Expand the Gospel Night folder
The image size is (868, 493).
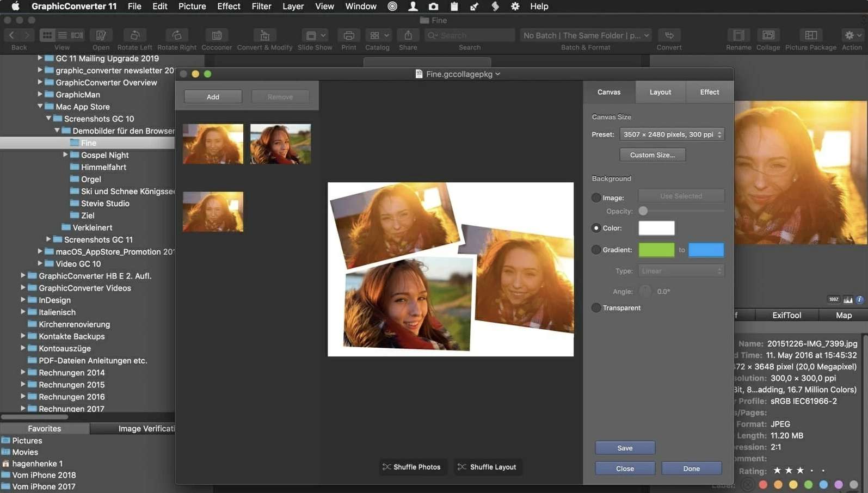[x=65, y=155]
